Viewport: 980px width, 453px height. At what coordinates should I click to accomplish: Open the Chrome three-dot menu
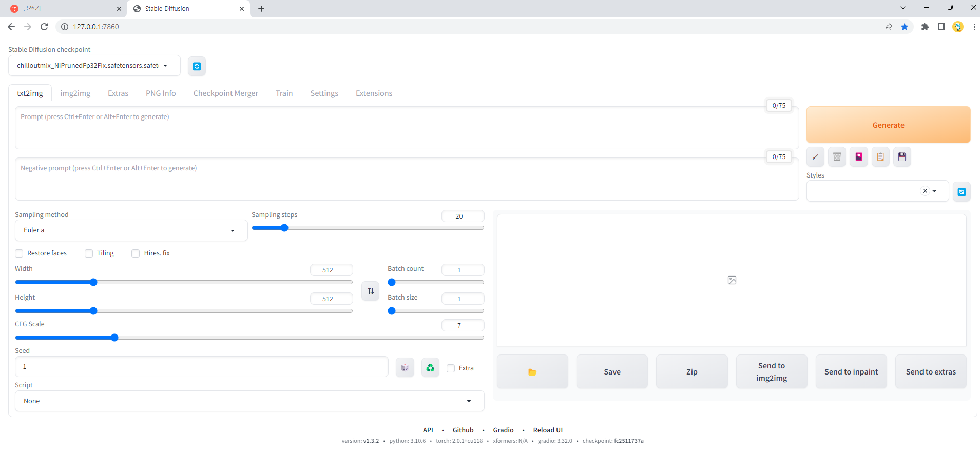974,27
